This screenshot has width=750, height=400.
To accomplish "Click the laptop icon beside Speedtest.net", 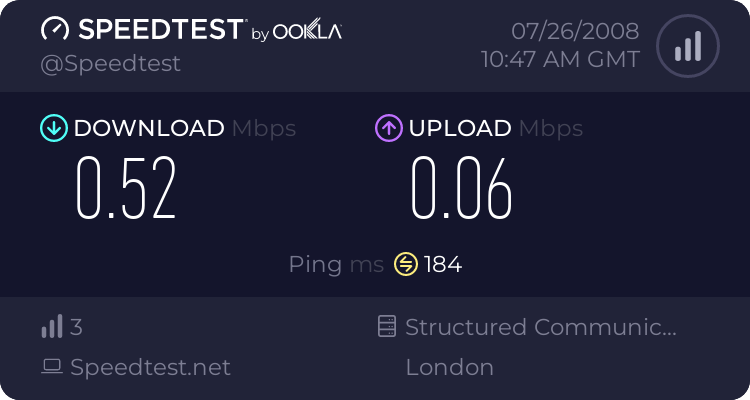I will [52, 367].
